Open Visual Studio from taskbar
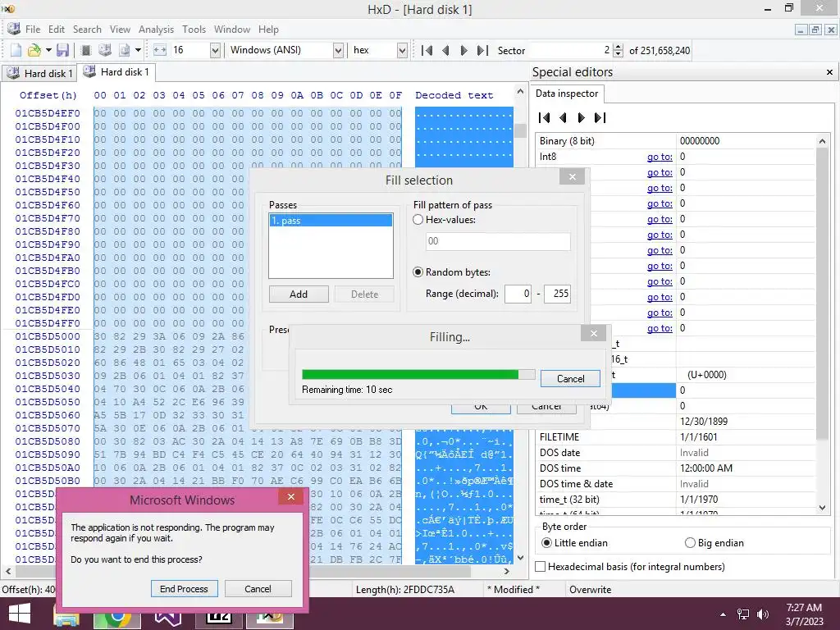 pos(168,616)
